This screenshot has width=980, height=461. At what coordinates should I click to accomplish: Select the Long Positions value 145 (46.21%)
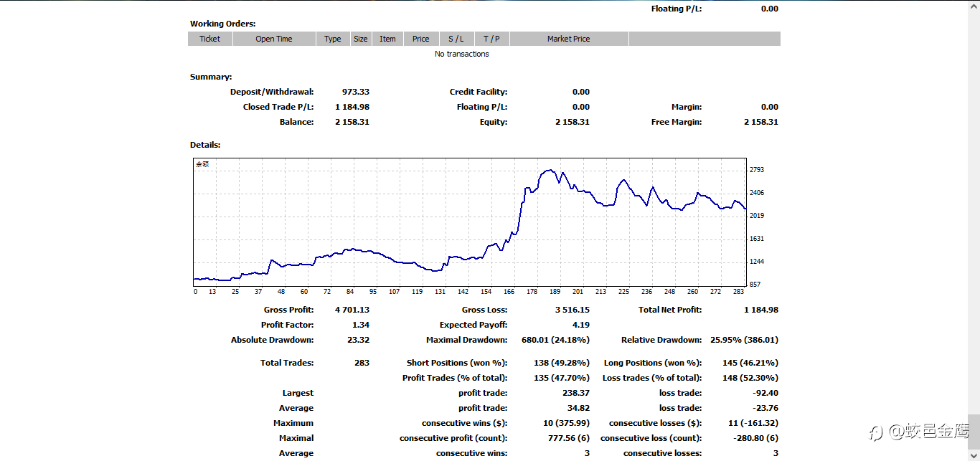pyautogui.click(x=750, y=363)
